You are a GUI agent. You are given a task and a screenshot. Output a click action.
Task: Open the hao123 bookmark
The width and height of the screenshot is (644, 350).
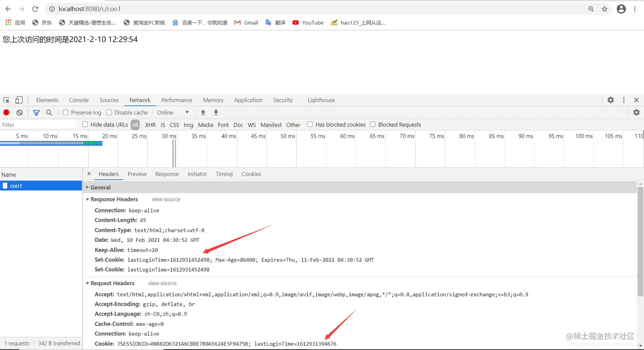pyautogui.click(x=358, y=23)
